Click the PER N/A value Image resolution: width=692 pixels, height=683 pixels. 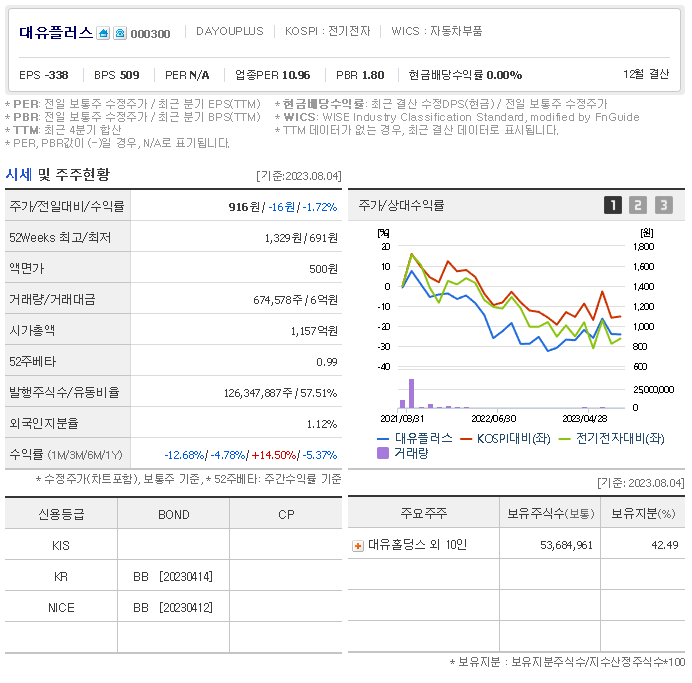(x=187, y=75)
